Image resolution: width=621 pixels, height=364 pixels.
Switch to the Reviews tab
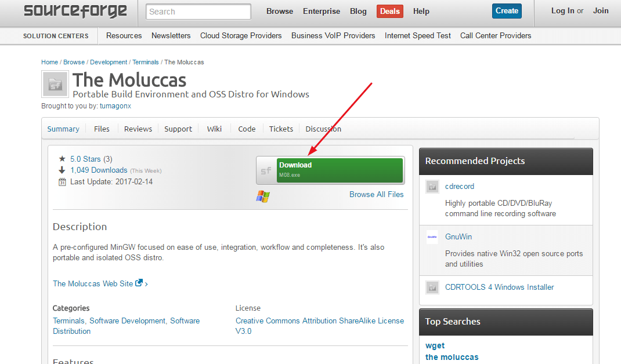(x=138, y=129)
